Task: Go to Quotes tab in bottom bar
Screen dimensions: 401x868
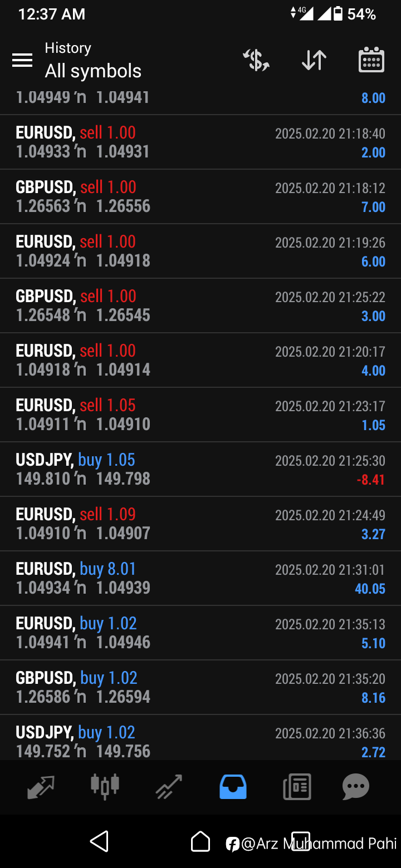Action: click(x=41, y=787)
